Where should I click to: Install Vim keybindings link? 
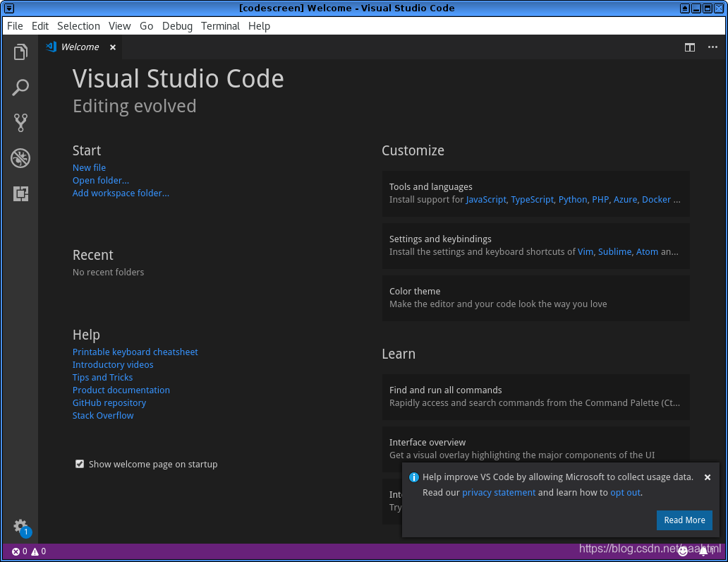(585, 252)
